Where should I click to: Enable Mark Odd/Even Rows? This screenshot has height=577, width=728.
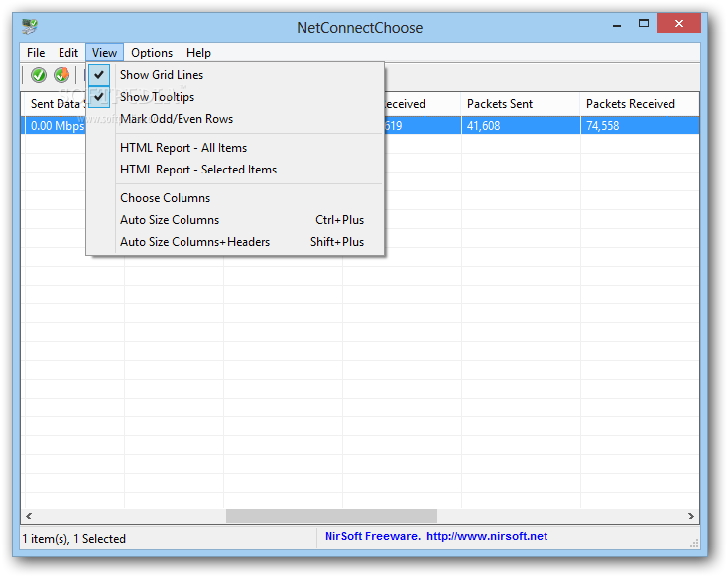pos(235,119)
